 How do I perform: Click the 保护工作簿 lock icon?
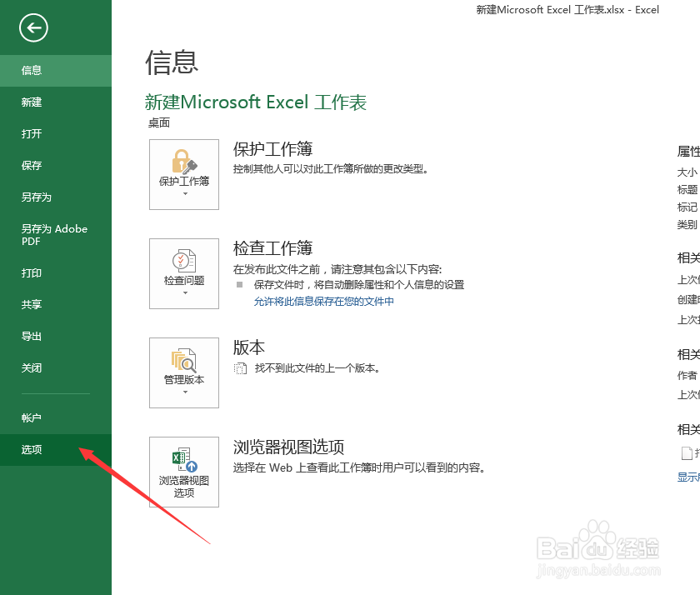[x=184, y=161]
